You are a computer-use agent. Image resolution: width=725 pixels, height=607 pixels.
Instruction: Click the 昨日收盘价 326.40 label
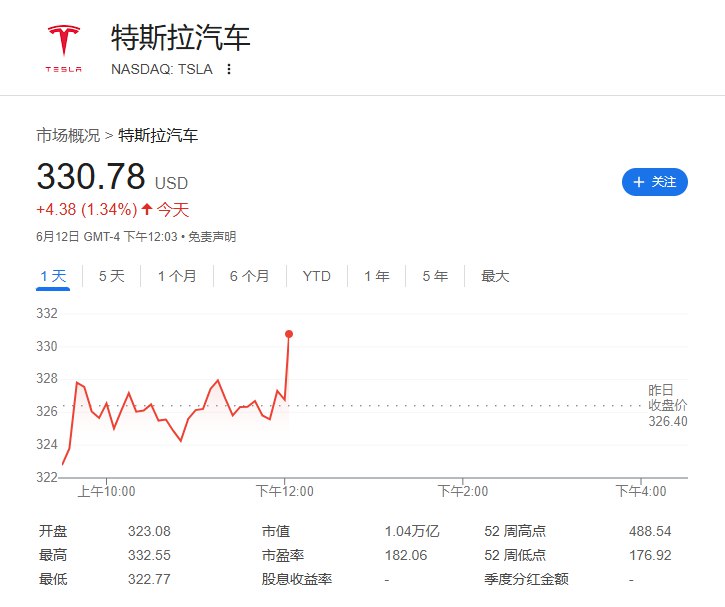pos(668,405)
